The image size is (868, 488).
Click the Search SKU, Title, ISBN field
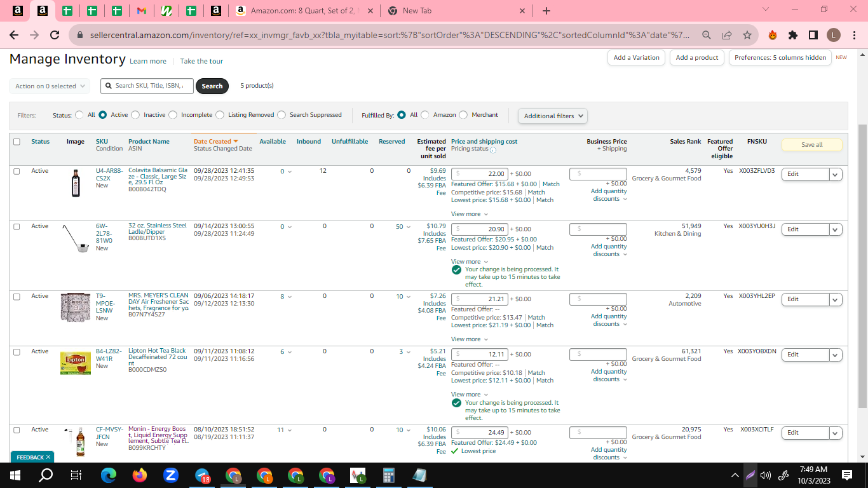click(x=147, y=86)
